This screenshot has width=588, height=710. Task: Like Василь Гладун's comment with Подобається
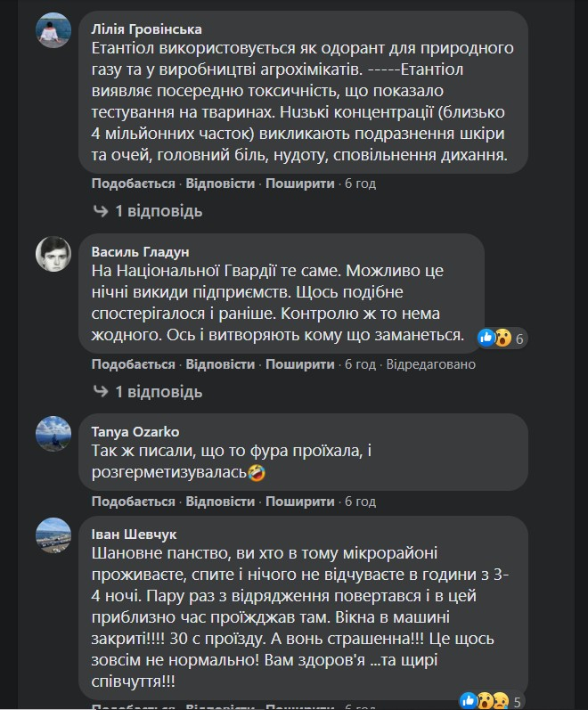133,364
